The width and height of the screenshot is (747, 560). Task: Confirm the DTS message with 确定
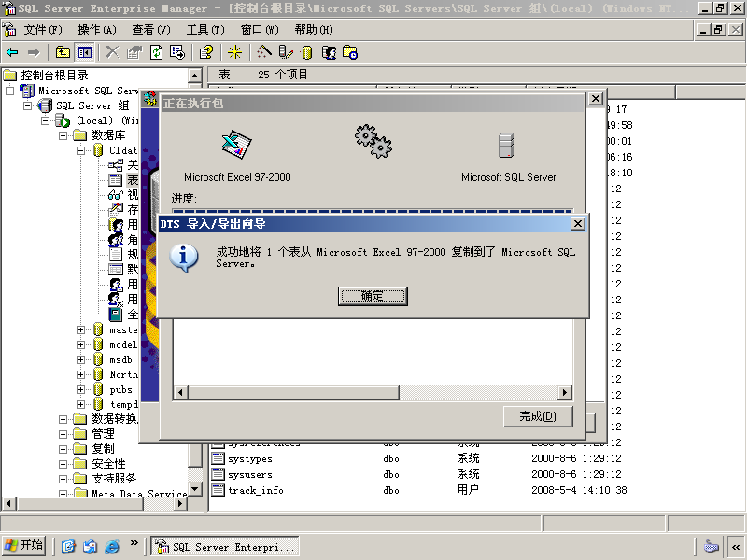[373, 296]
